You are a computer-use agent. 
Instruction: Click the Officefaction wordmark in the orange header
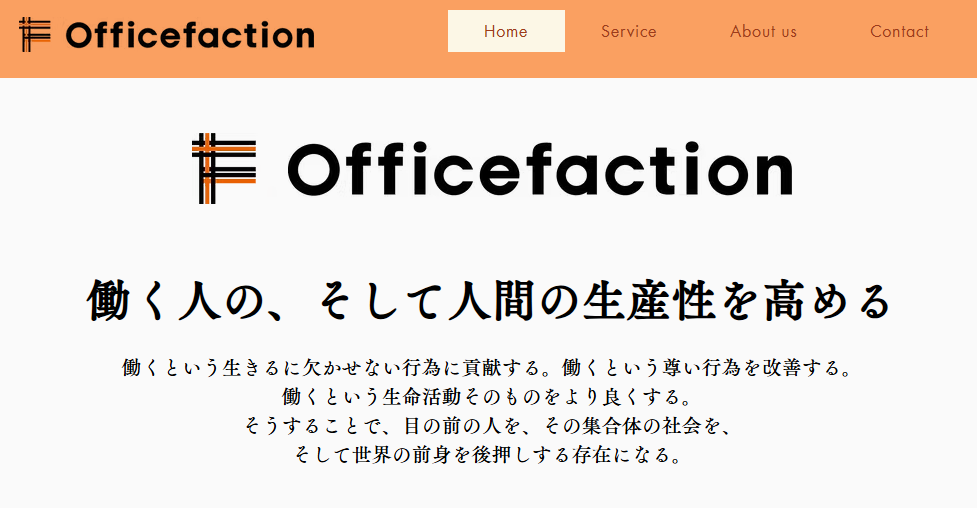[190, 36]
